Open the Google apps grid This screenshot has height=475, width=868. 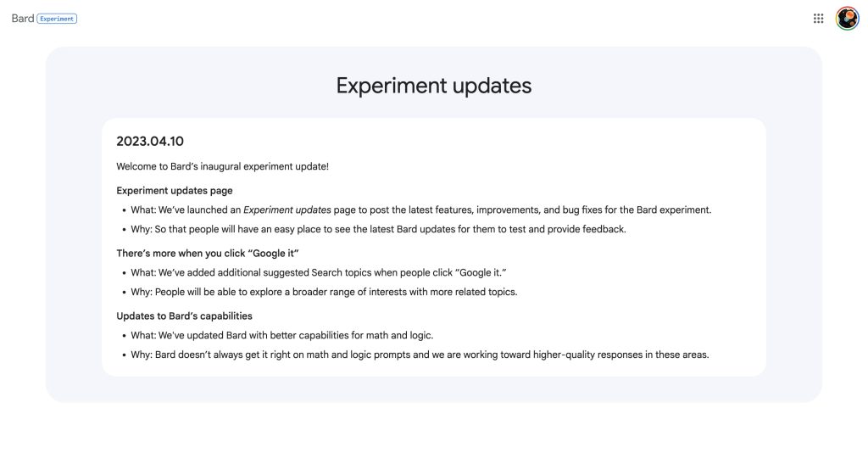point(818,19)
